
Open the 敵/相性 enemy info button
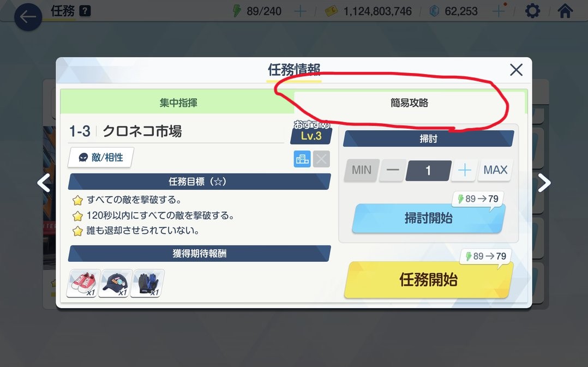click(x=100, y=158)
